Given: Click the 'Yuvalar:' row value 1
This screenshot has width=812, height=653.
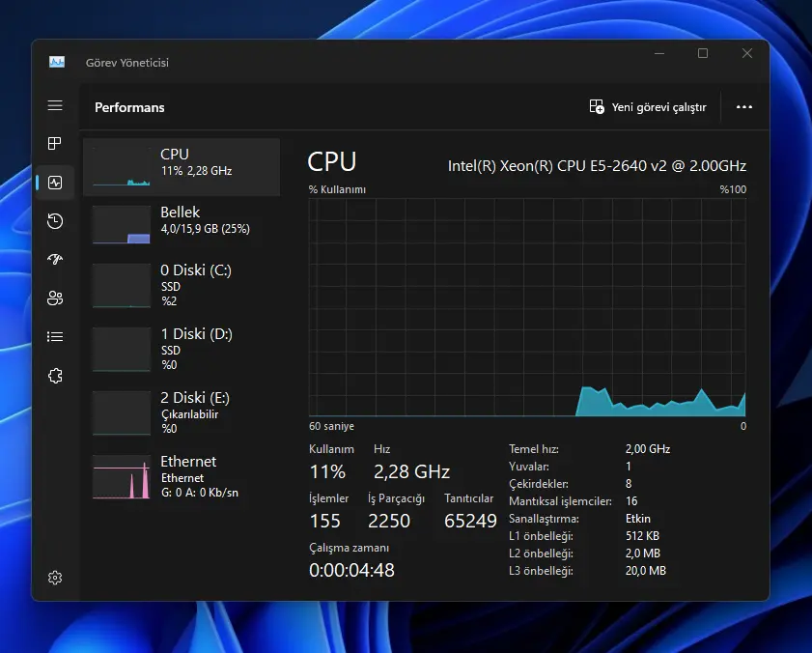Looking at the screenshot, I should click(x=629, y=467).
